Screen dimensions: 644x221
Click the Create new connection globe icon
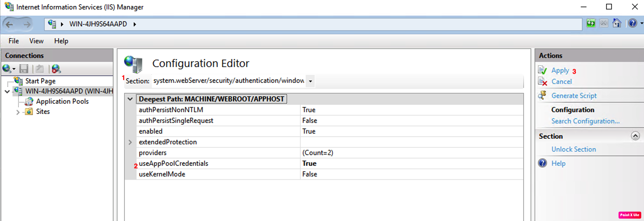pyautogui.click(x=7, y=69)
